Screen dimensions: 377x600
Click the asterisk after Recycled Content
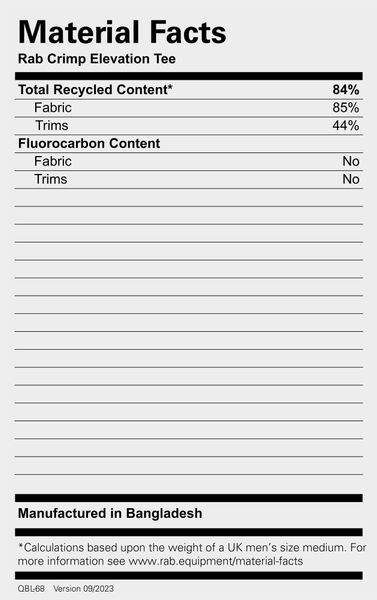(x=170, y=86)
